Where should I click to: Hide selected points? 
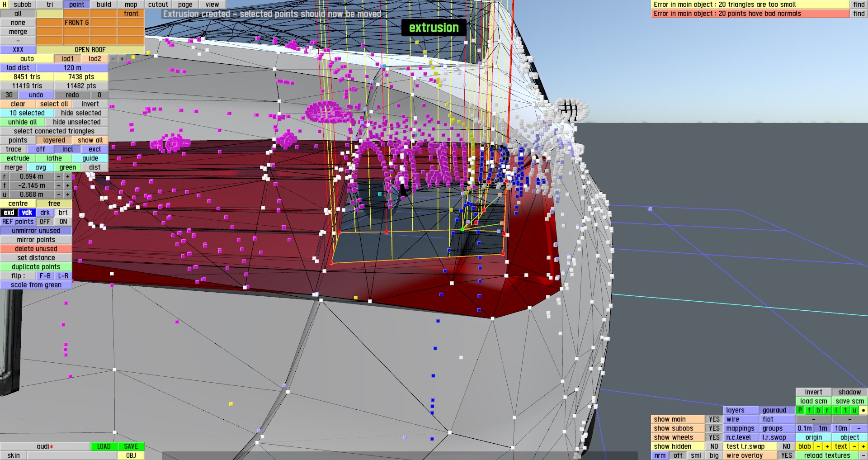pyautogui.click(x=81, y=113)
